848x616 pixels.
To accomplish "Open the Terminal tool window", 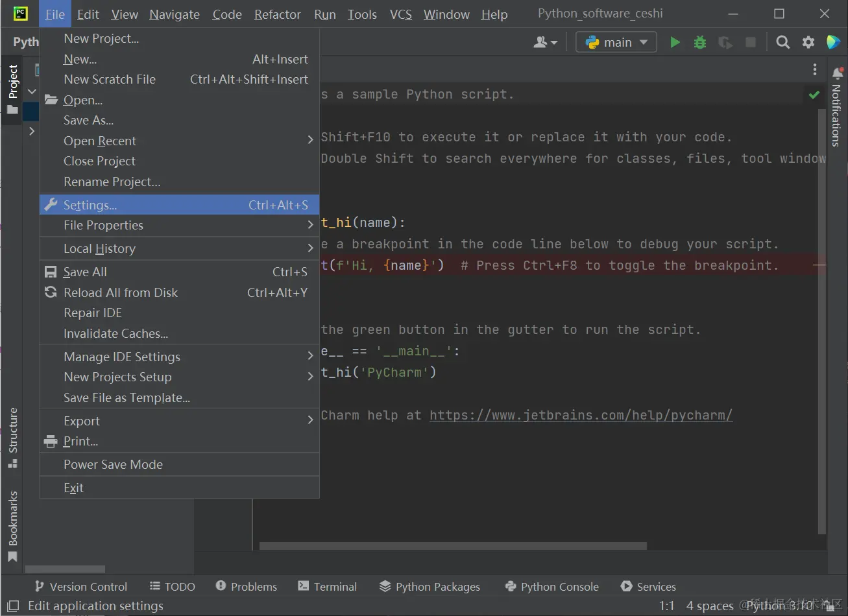I will pyautogui.click(x=327, y=586).
